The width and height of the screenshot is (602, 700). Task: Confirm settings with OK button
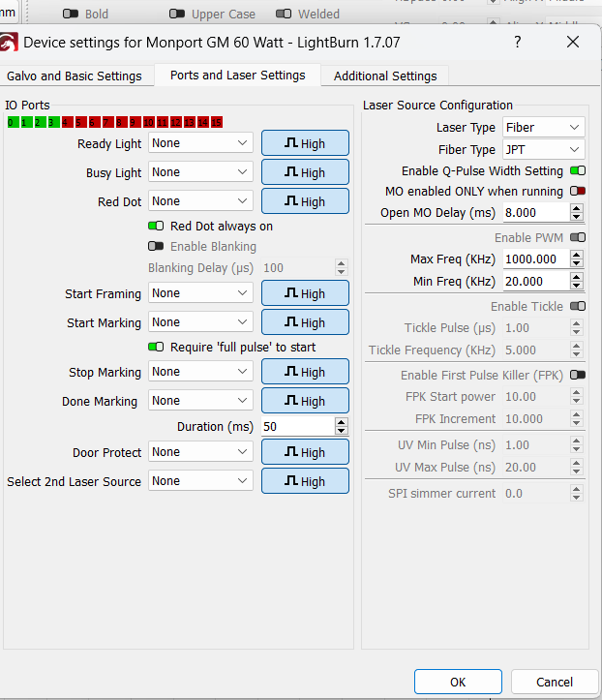[458, 682]
